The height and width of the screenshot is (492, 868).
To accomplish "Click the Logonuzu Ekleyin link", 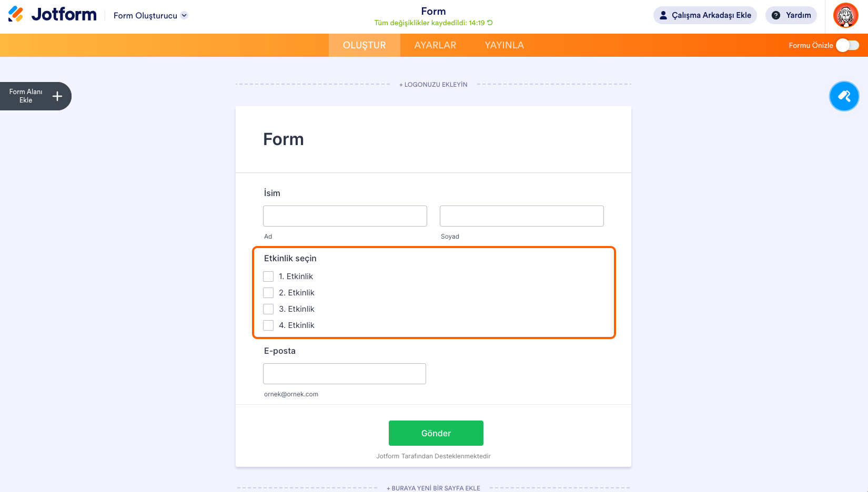I will click(433, 85).
